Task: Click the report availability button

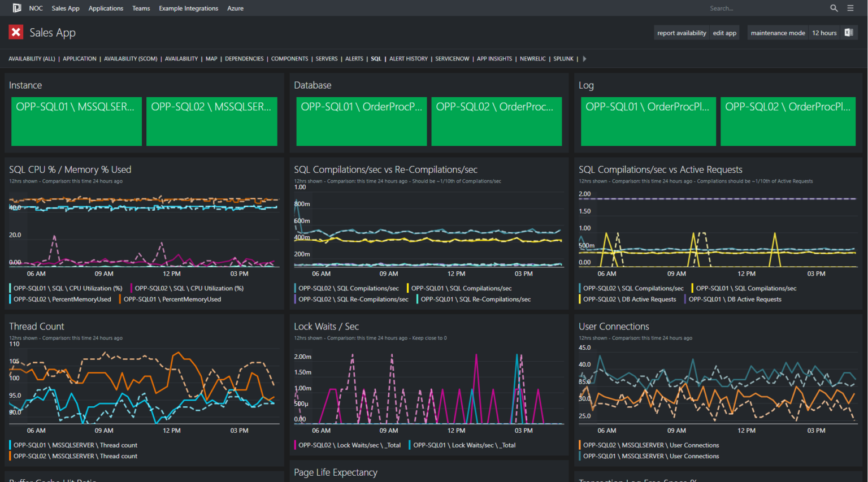Action: 682,33
